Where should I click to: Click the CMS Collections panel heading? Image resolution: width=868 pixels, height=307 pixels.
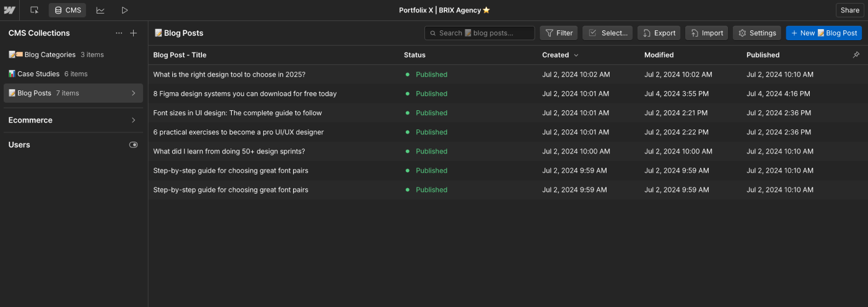pos(39,33)
